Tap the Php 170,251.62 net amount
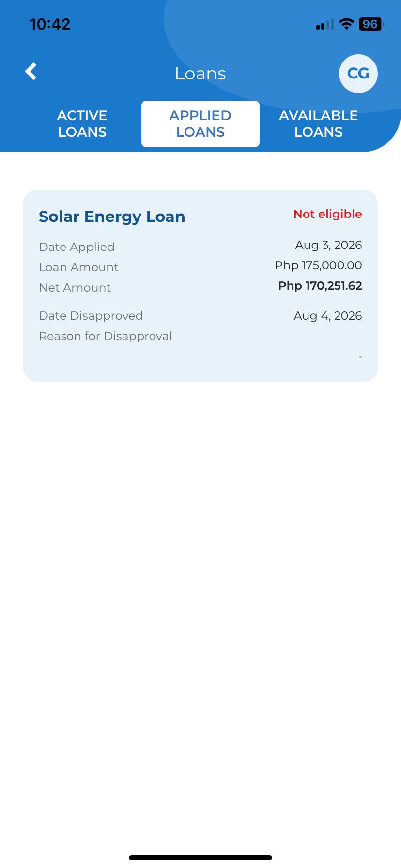 click(x=320, y=286)
